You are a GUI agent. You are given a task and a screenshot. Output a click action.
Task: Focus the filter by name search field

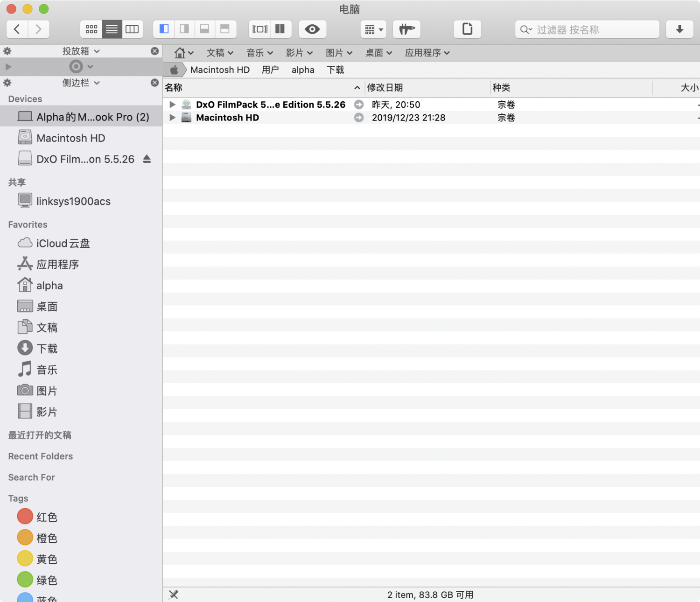click(x=587, y=29)
